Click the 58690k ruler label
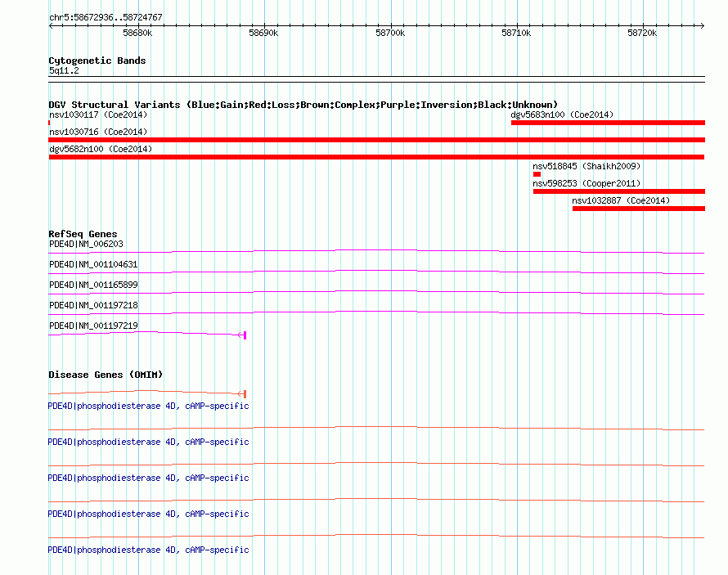This screenshot has width=728, height=575. coord(263,33)
